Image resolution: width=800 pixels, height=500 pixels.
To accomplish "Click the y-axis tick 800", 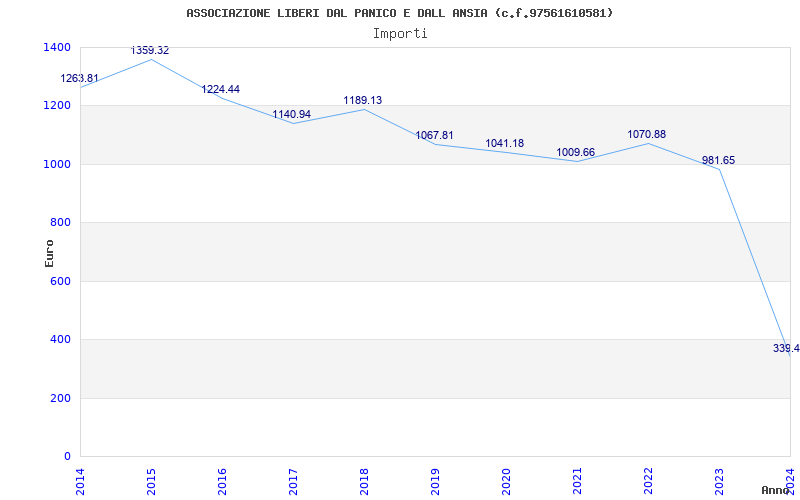I will 60,222.
